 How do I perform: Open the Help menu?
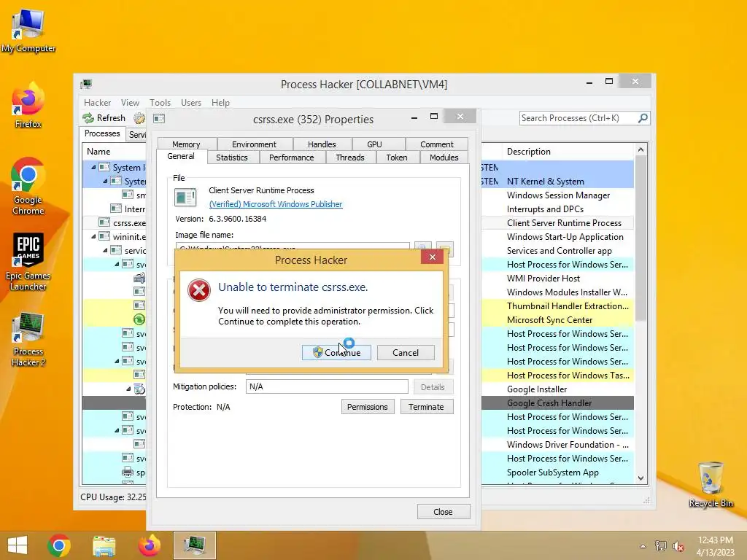point(220,103)
